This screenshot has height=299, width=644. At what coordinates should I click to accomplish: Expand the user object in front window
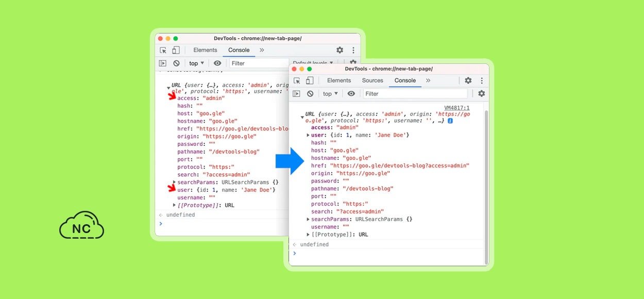(308, 135)
